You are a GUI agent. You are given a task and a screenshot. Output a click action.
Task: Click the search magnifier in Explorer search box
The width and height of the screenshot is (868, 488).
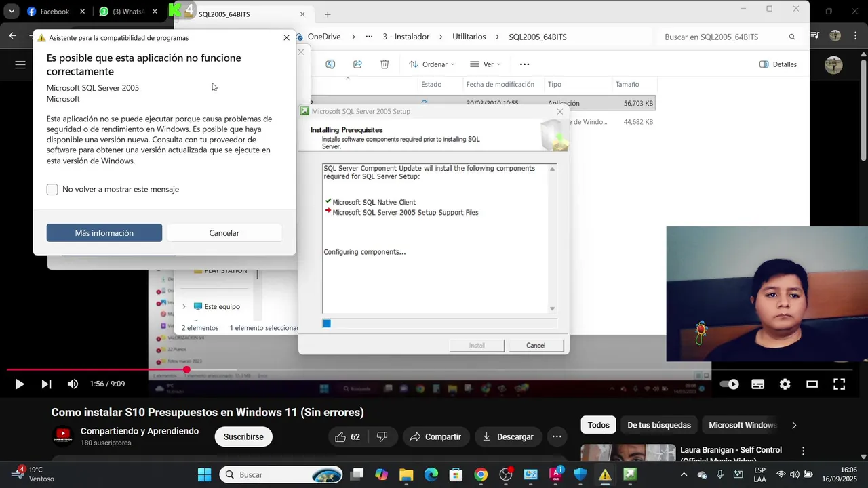click(792, 37)
